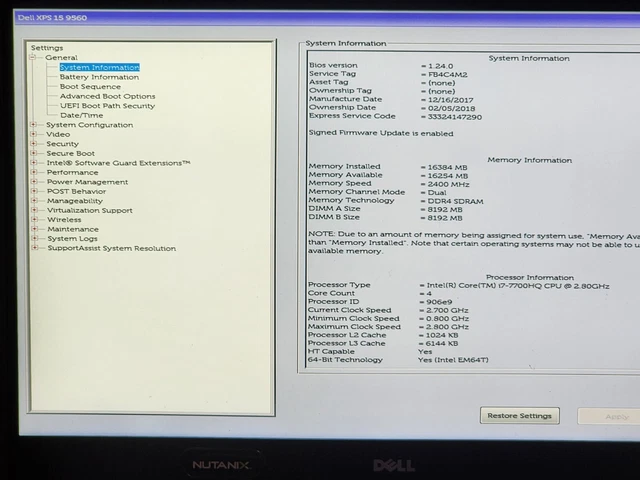Click the Manufacture Date value 12/16/2017

tap(451, 100)
